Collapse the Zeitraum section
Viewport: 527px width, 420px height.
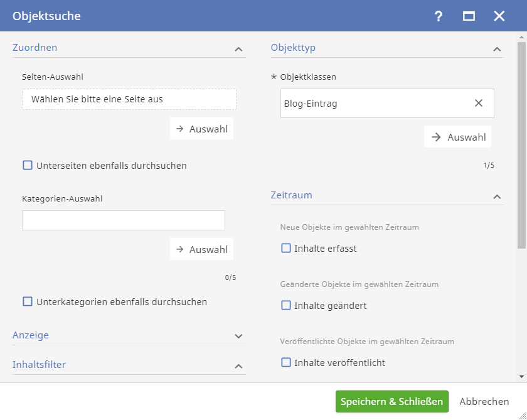tap(497, 197)
